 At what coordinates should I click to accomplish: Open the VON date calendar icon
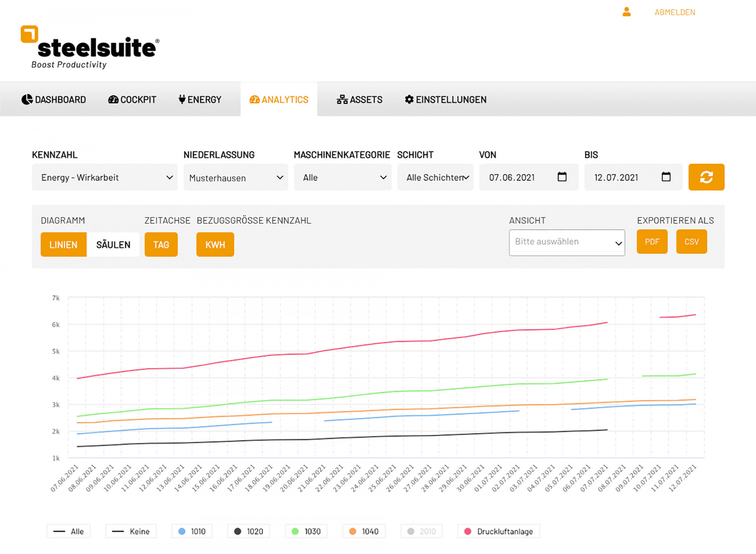(562, 177)
